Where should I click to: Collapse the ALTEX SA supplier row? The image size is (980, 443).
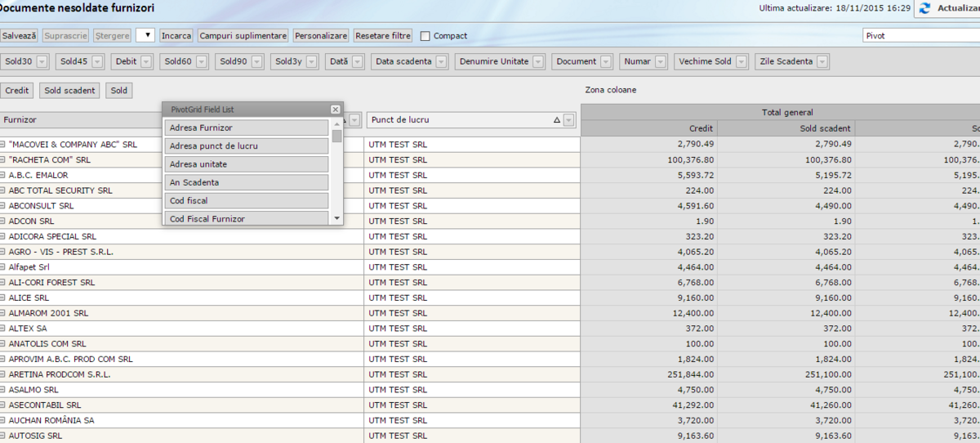click(x=3, y=329)
